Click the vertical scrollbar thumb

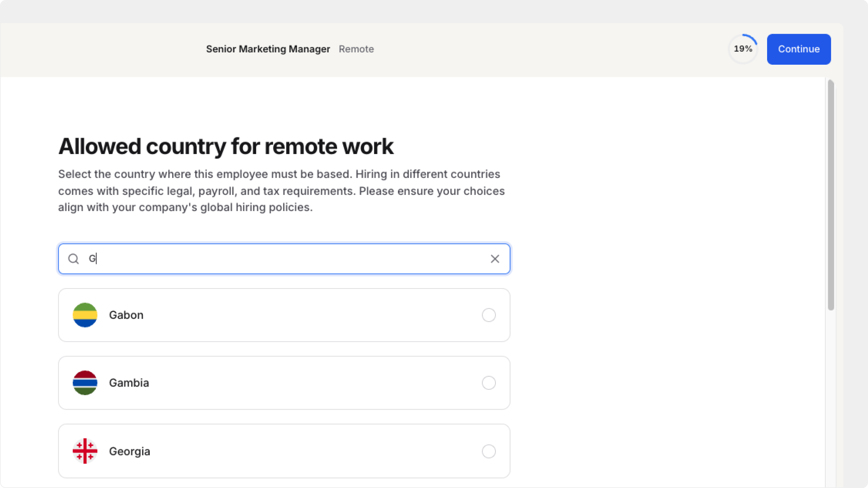[x=831, y=195]
